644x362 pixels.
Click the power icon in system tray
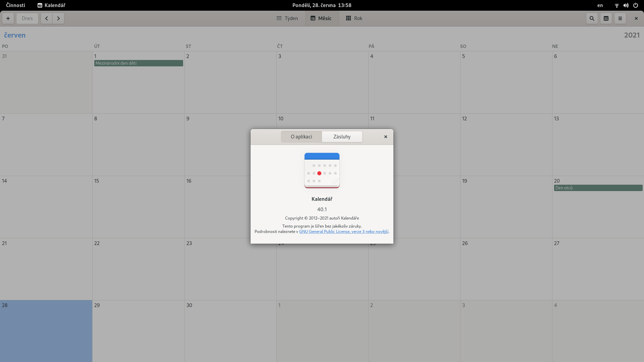[x=636, y=5]
